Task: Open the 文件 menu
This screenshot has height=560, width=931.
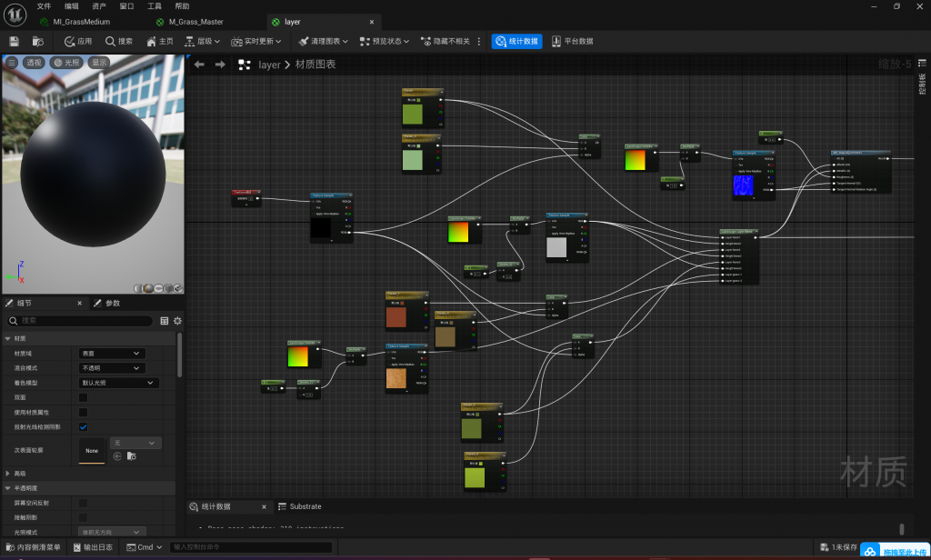Action: [x=44, y=6]
